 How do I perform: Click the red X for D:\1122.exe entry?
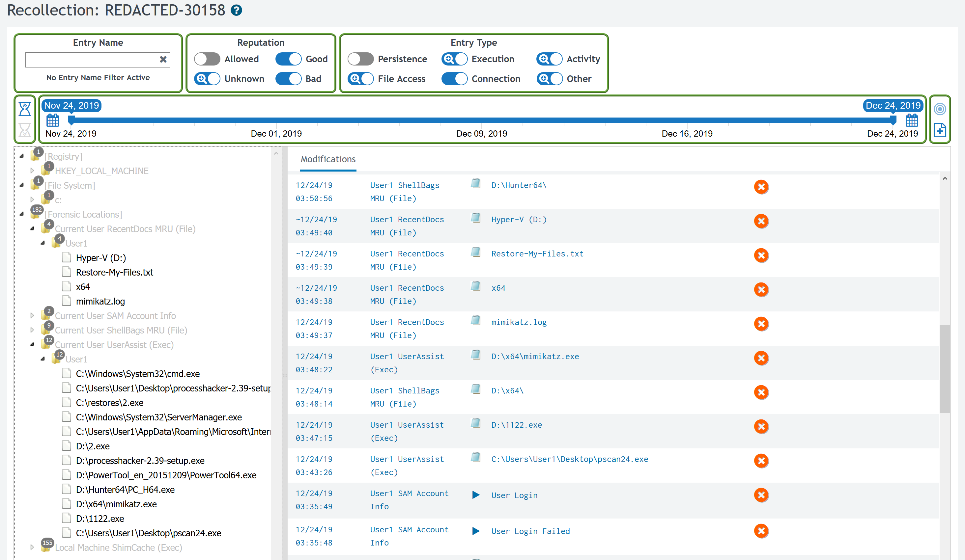(x=761, y=427)
